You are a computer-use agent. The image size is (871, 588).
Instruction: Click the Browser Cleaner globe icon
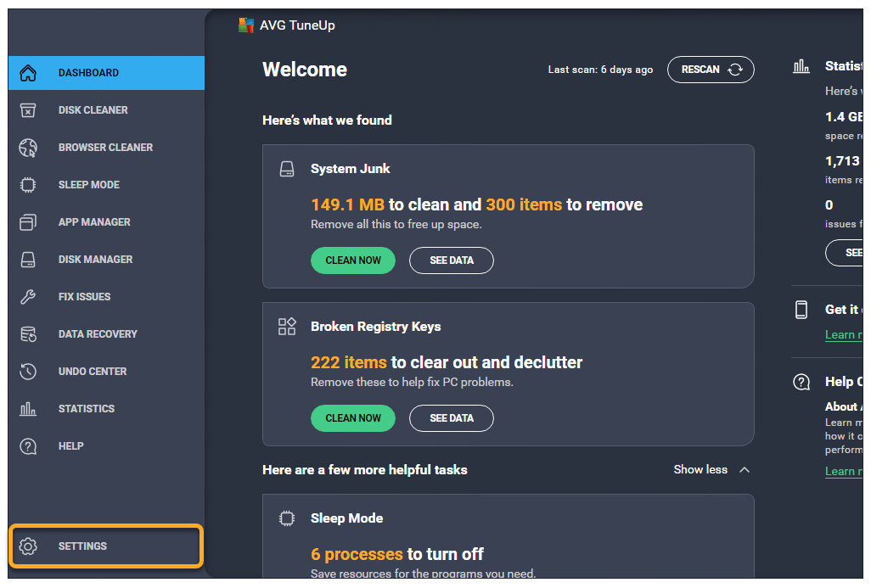(28, 148)
